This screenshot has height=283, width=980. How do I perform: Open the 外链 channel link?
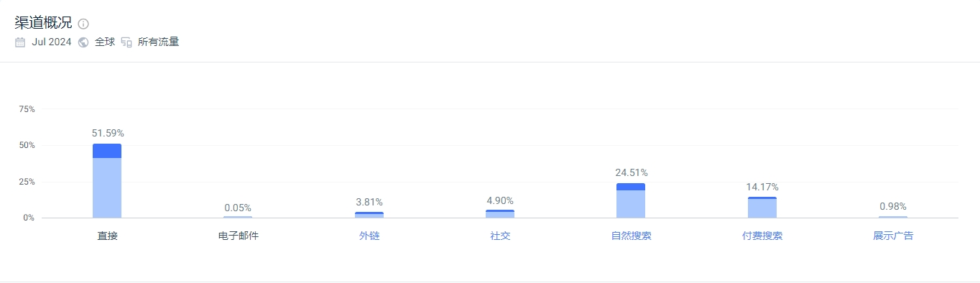coord(369,236)
